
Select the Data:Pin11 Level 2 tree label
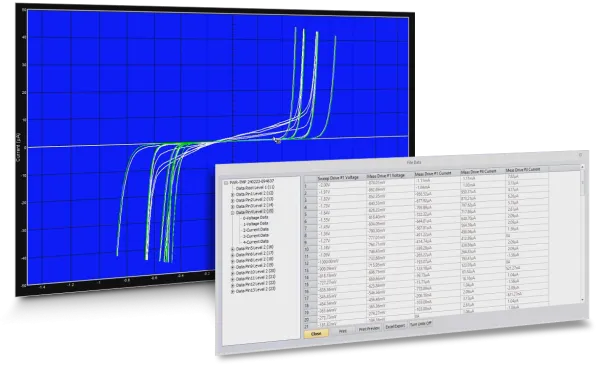(x=255, y=278)
